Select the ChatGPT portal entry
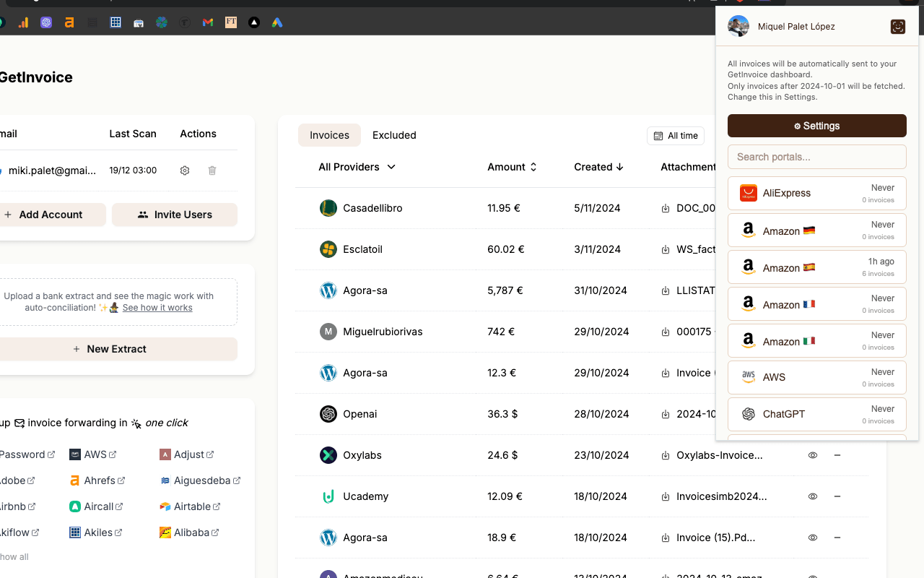Screen dimensions: 924x578 [x=816, y=414]
